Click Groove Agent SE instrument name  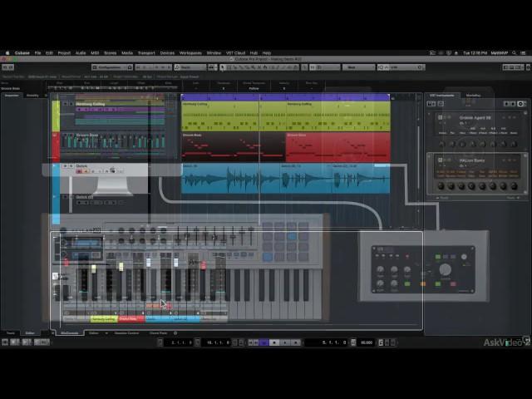[475, 118]
